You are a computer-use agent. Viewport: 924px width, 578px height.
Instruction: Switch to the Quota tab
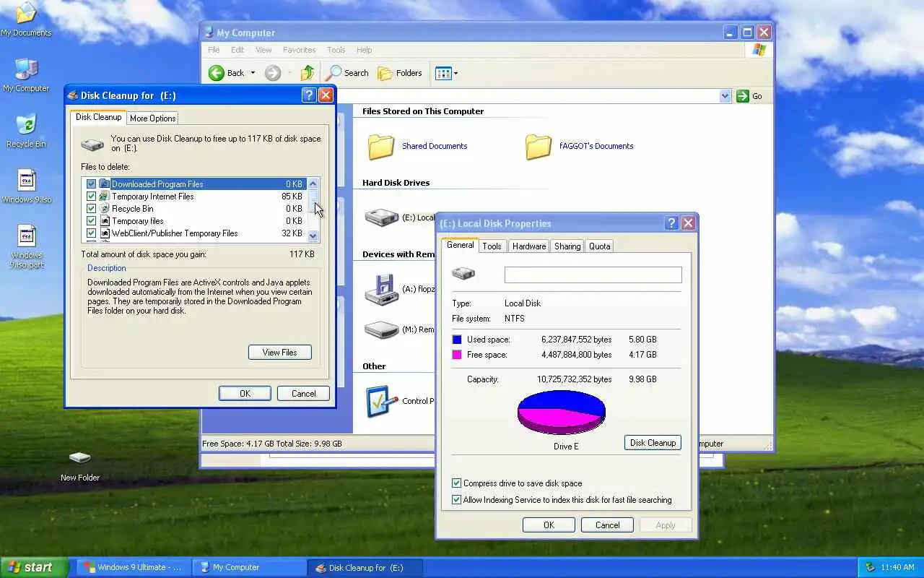599,246
